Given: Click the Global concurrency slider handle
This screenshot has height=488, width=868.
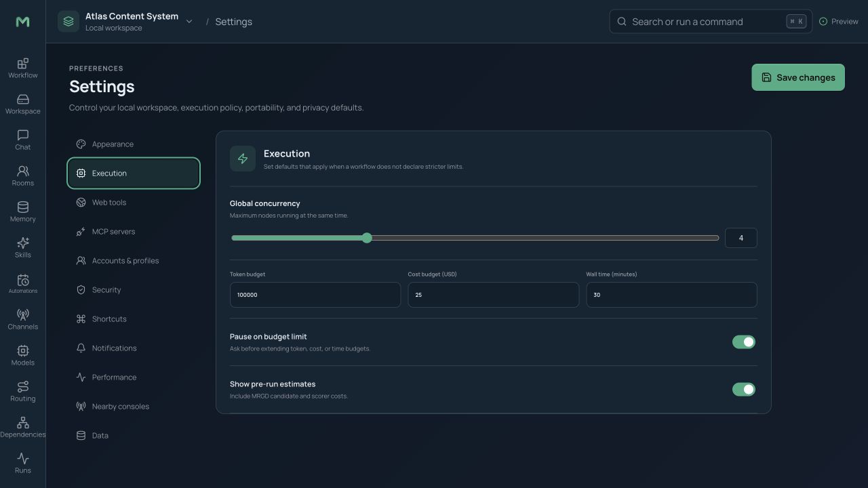Looking at the screenshot, I should click(x=367, y=238).
